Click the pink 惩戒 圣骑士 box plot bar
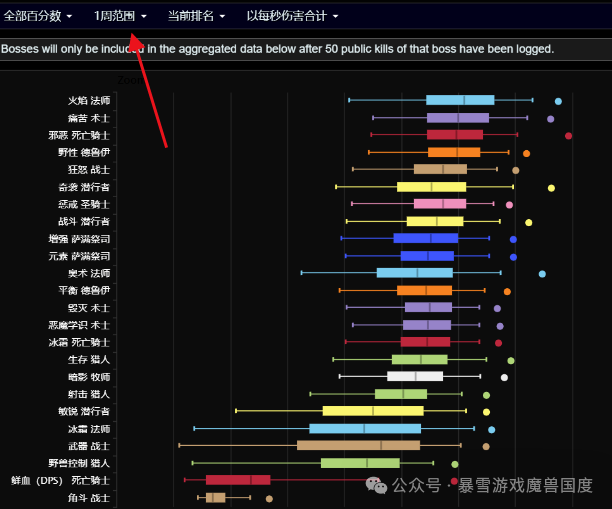 click(x=440, y=204)
